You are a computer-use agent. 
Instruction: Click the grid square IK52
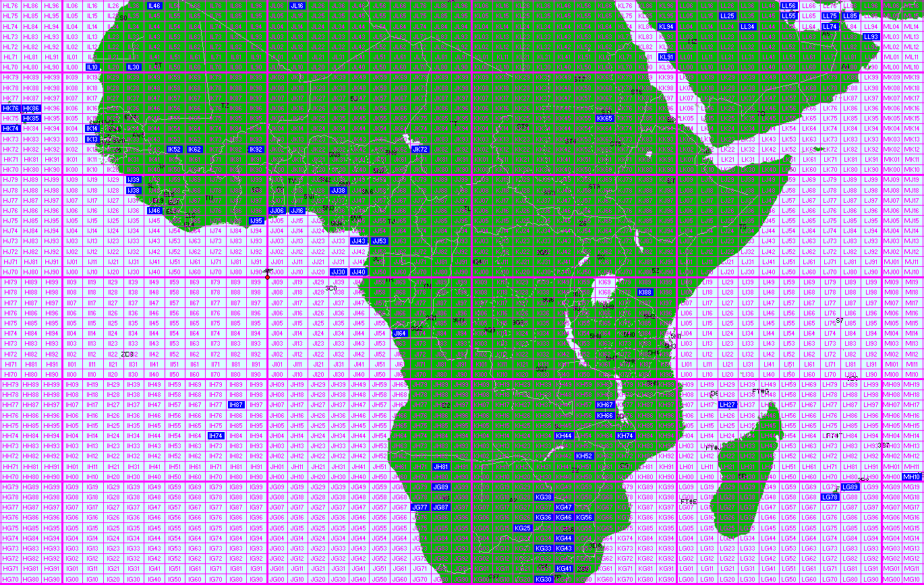(x=174, y=149)
